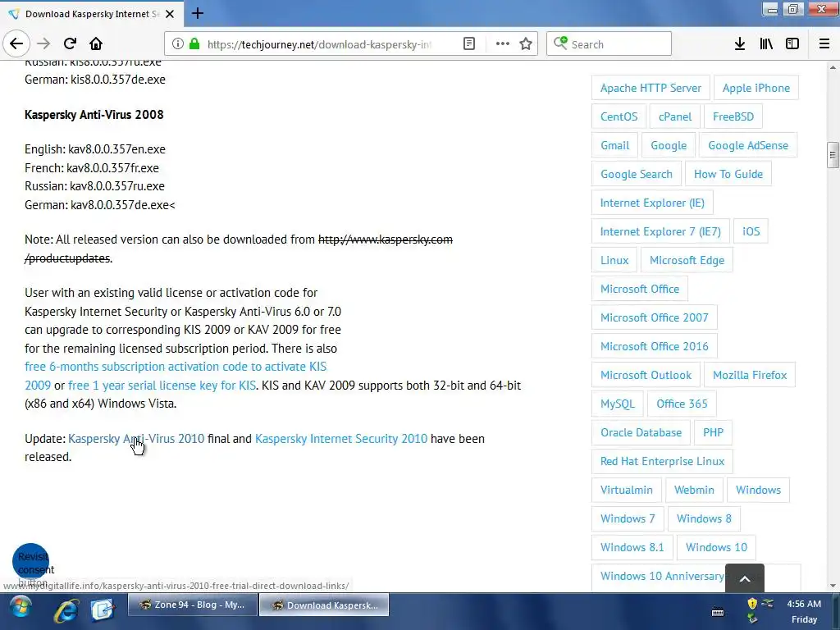The height and width of the screenshot is (630, 840).
Task: Open the Windows Start menu orb
Action: [x=20, y=609]
